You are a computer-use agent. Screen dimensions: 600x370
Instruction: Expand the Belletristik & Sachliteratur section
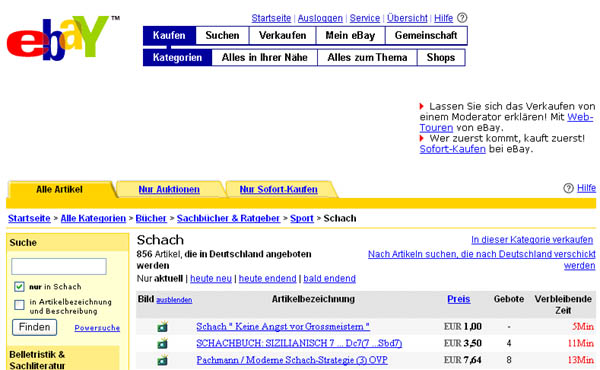(x=37, y=360)
